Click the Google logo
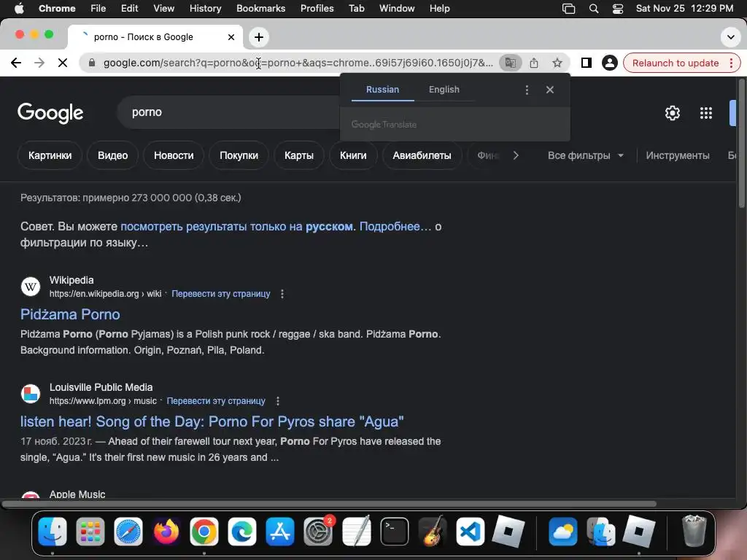The width and height of the screenshot is (747, 560). click(50, 113)
